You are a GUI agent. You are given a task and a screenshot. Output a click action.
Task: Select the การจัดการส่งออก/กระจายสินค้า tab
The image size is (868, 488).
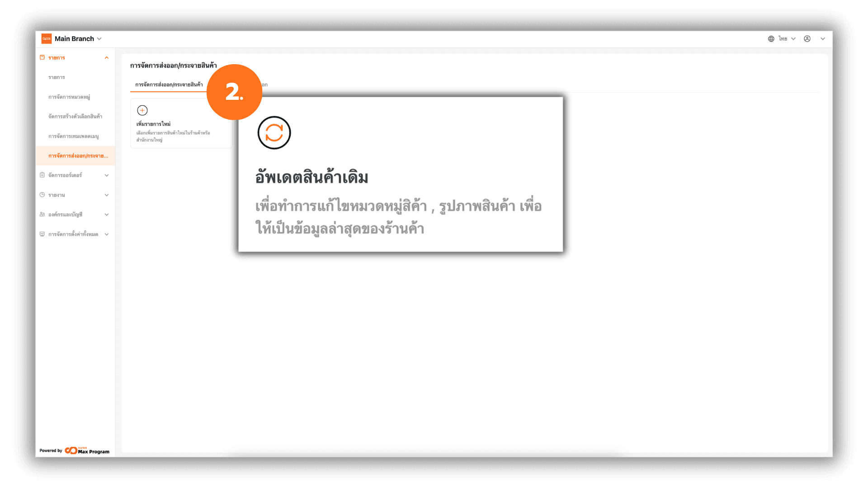click(x=169, y=84)
